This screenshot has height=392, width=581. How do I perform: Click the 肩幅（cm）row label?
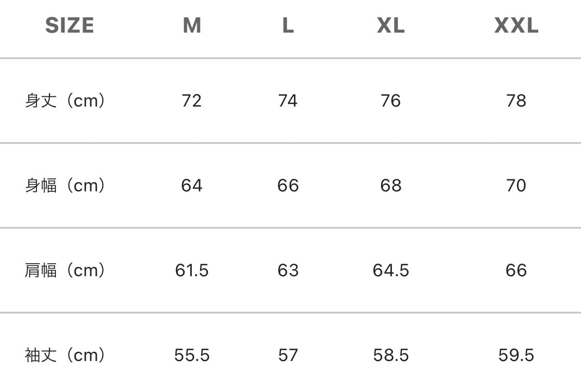[65, 270]
